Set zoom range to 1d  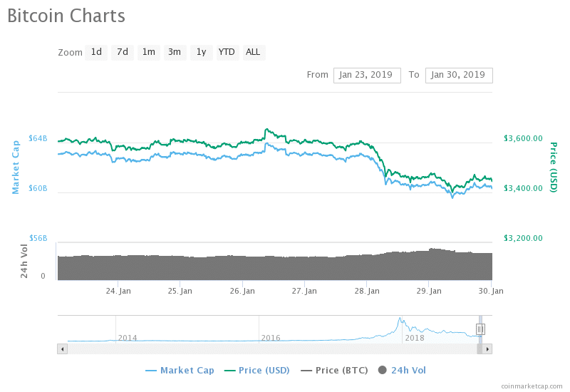point(96,52)
